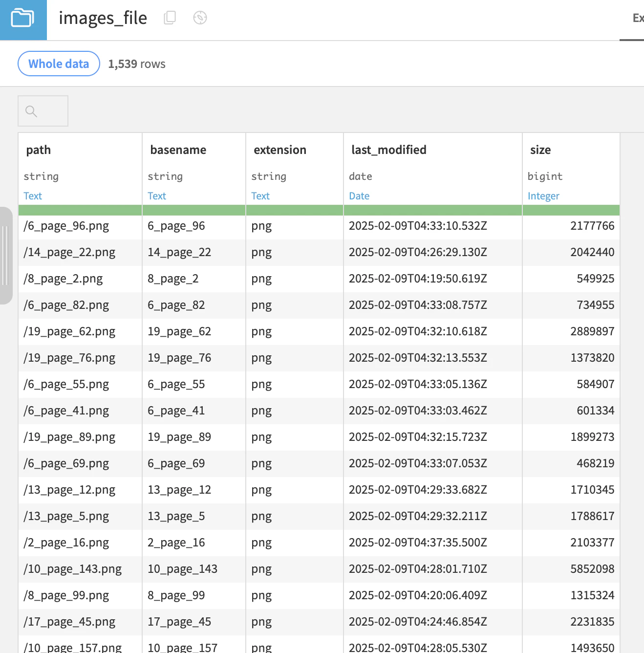Click the left side panel collapse handle
Screen dimensions: 644x653
[6, 255]
